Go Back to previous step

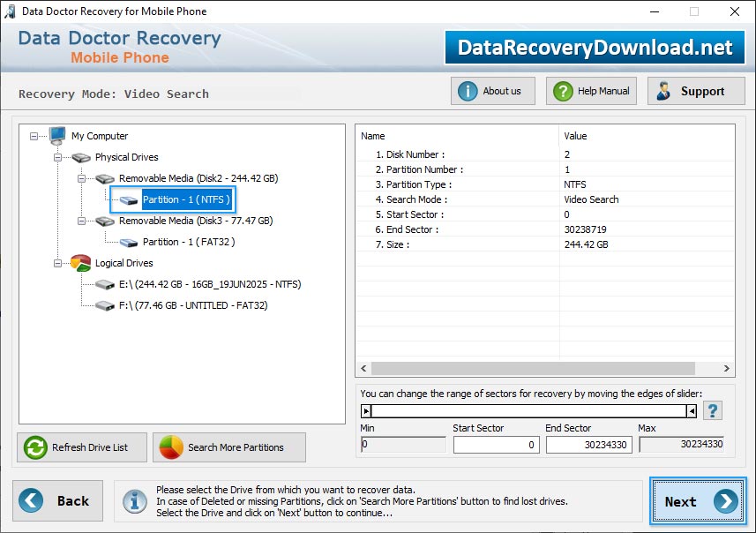coord(58,500)
